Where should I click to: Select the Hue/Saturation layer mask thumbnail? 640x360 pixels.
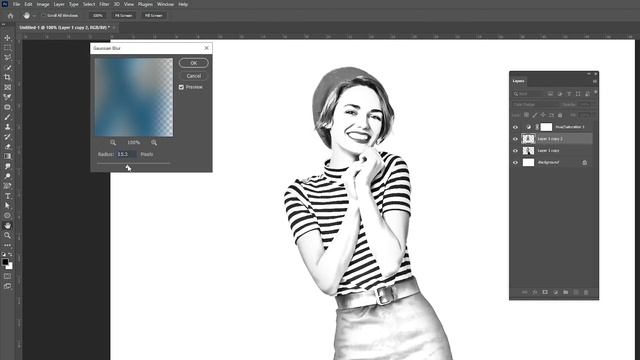point(546,127)
